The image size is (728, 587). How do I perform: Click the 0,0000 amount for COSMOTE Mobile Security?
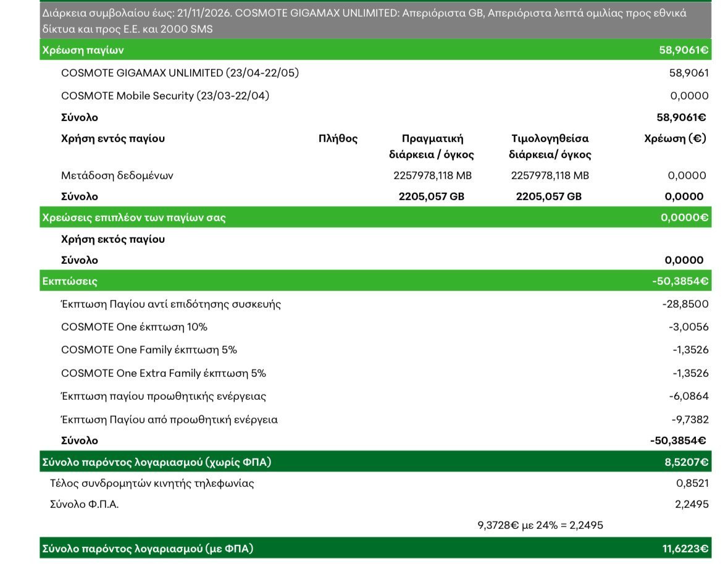click(x=690, y=96)
